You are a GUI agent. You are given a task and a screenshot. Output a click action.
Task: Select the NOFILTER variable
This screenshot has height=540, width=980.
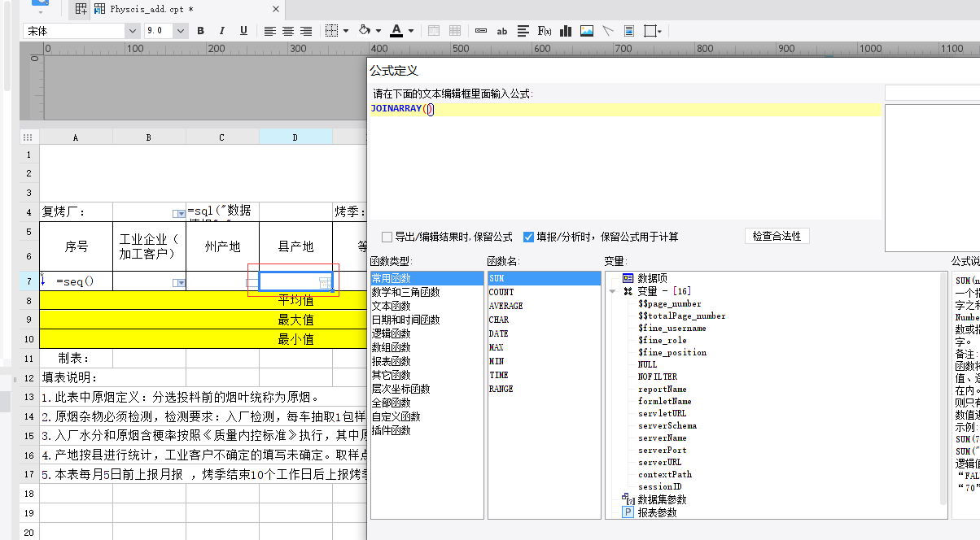tap(658, 377)
